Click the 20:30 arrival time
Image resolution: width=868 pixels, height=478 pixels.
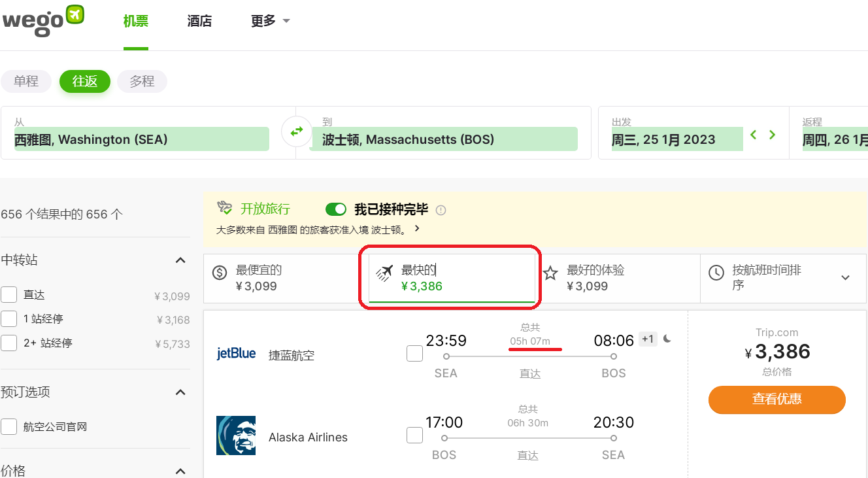point(614,422)
